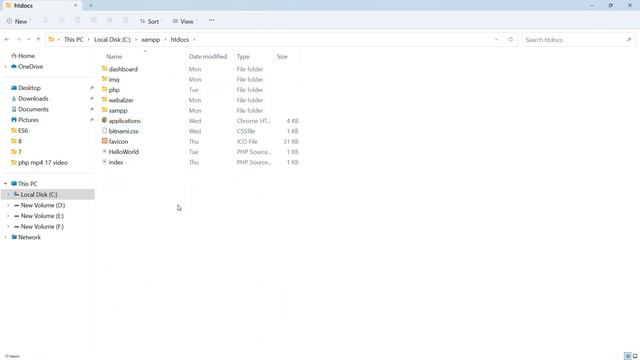The image size is (640, 360).
Task: Select the favicon ICO file icon
Action: click(104, 141)
